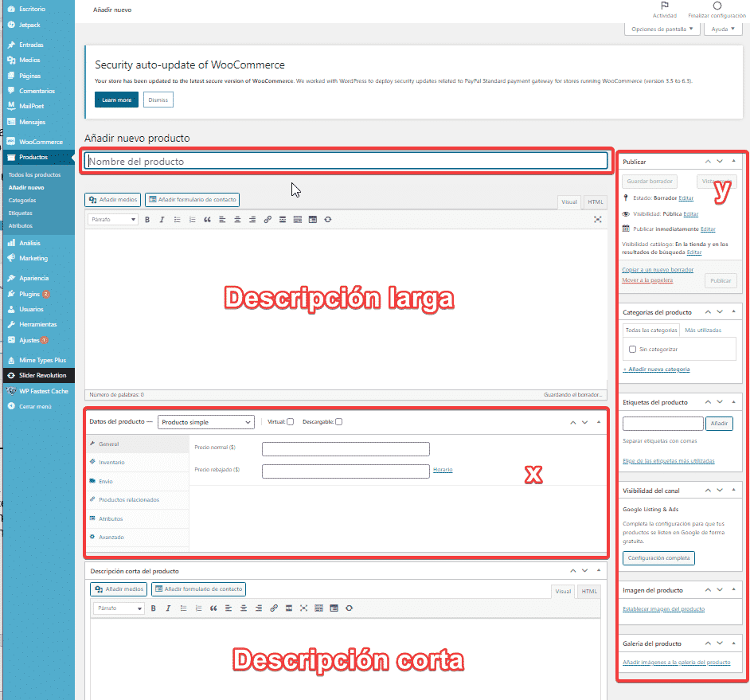Toggle bold formatting in the description editor

[146, 219]
